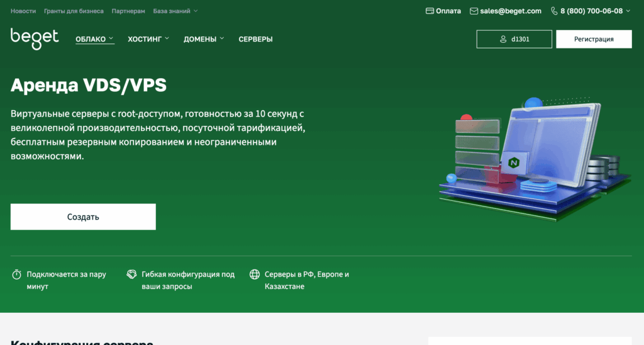Click the globe icon for server locations
Image resolution: width=644 pixels, height=345 pixels.
coord(255,274)
